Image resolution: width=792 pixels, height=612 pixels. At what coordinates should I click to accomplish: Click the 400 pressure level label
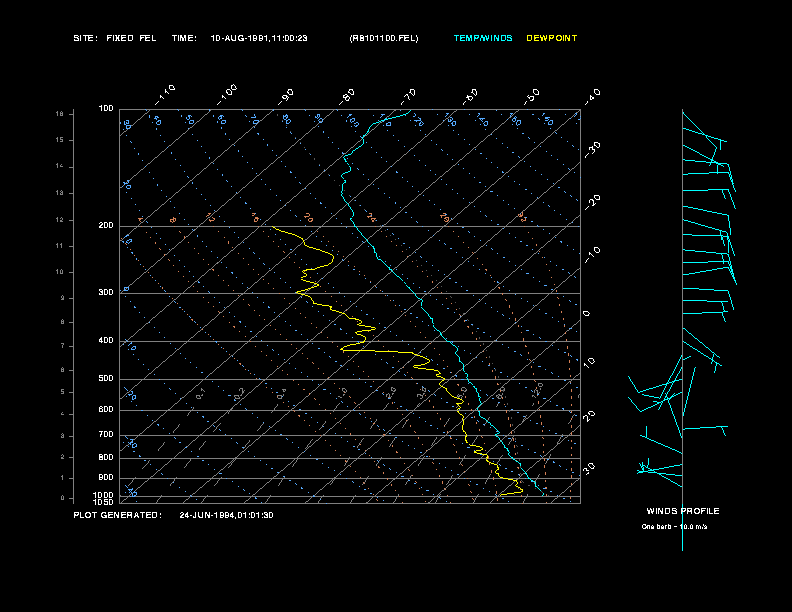click(x=106, y=340)
